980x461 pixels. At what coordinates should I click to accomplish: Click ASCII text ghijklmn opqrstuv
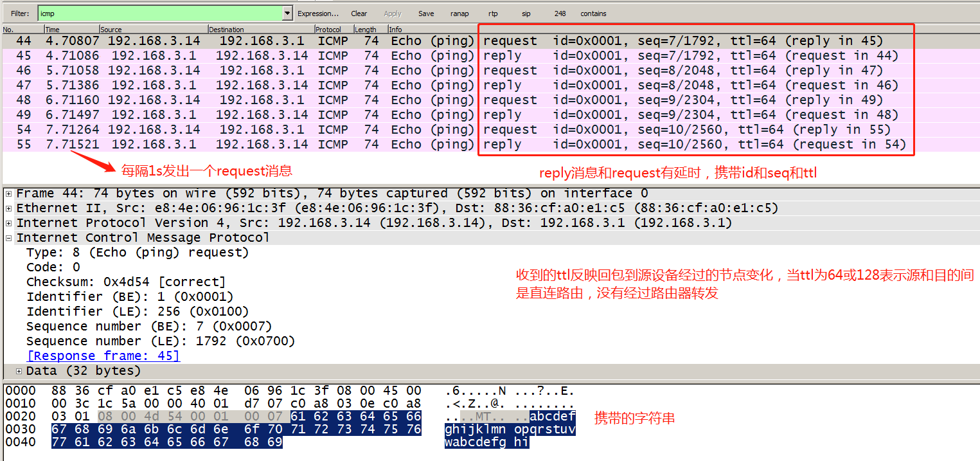tap(510, 429)
